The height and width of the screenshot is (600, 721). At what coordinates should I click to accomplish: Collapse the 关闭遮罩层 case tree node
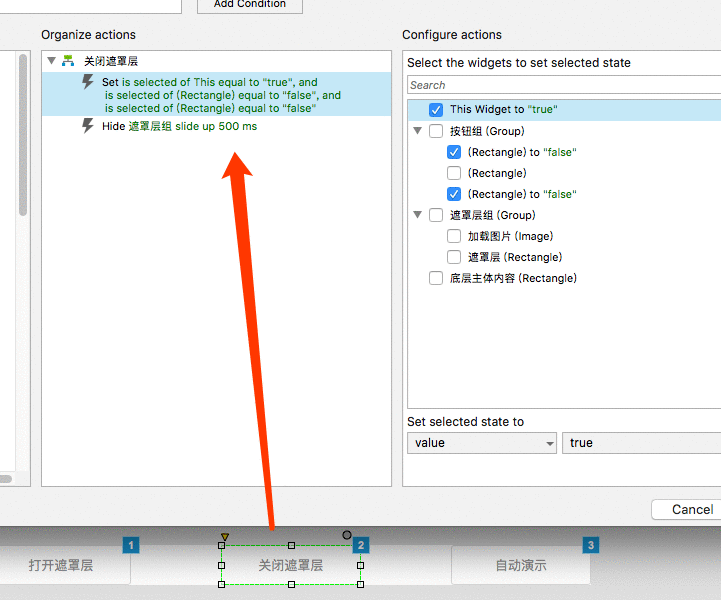[52, 61]
